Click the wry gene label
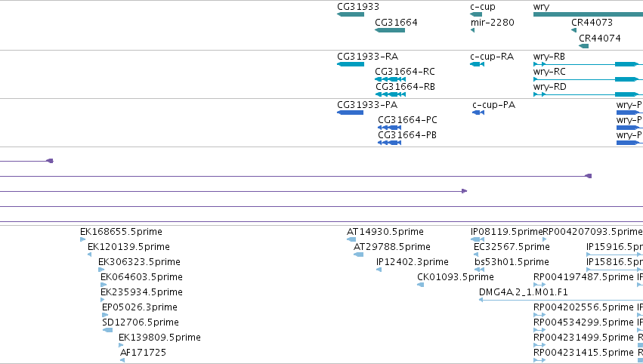643x364 pixels. click(541, 7)
